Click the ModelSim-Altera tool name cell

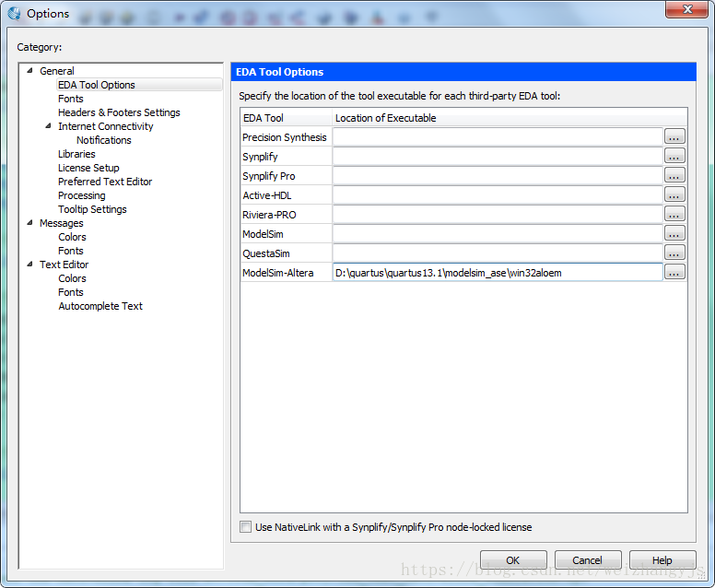(286, 272)
